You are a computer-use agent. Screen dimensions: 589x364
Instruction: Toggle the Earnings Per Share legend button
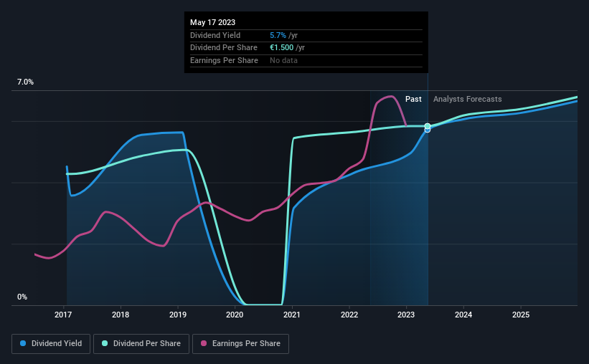tap(240, 344)
